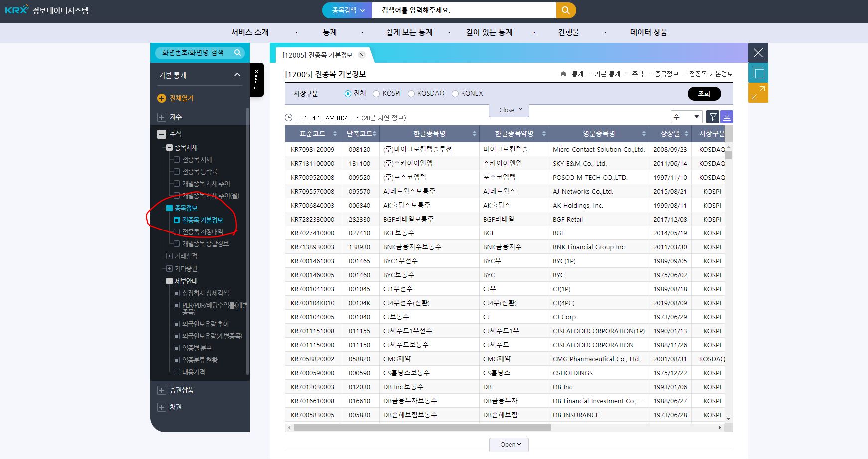This screenshot has height=459, width=868.
Task: Click the vertical Close tab on the sidebar
Action: click(x=256, y=80)
